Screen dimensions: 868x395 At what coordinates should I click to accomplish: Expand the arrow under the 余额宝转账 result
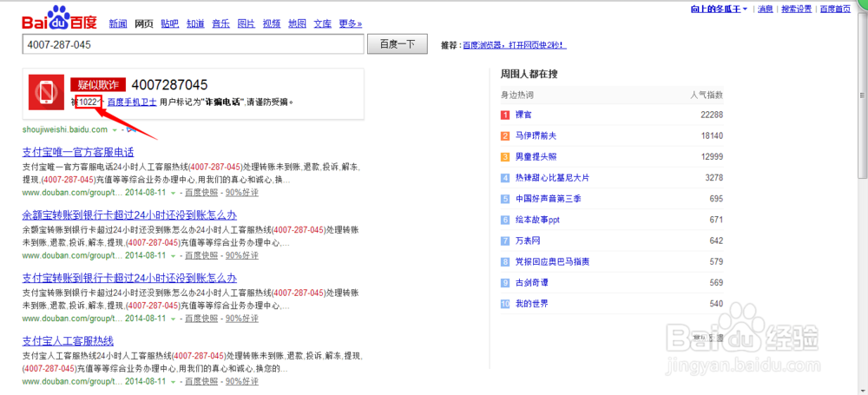(173, 256)
